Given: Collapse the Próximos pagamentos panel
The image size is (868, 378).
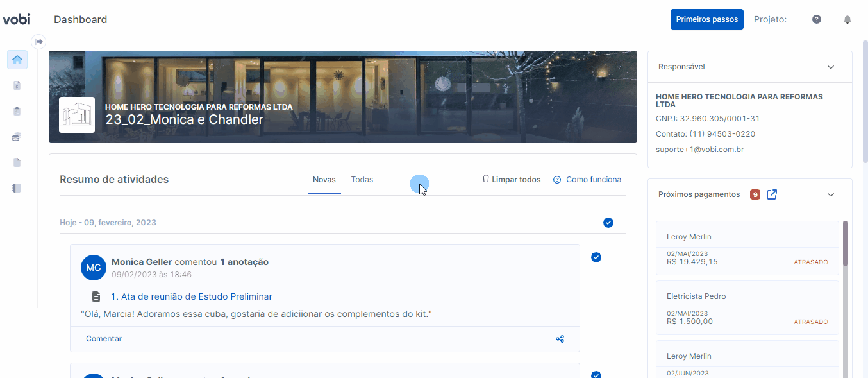Looking at the screenshot, I should coord(831,194).
